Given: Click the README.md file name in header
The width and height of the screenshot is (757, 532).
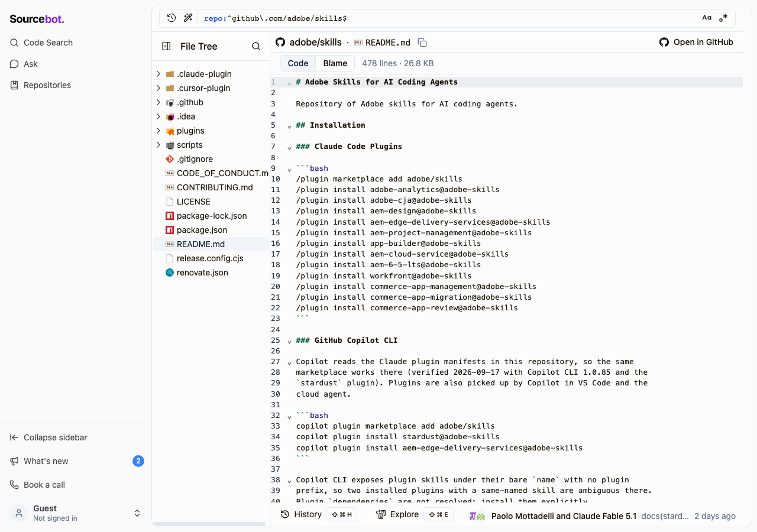Looking at the screenshot, I should (388, 43).
